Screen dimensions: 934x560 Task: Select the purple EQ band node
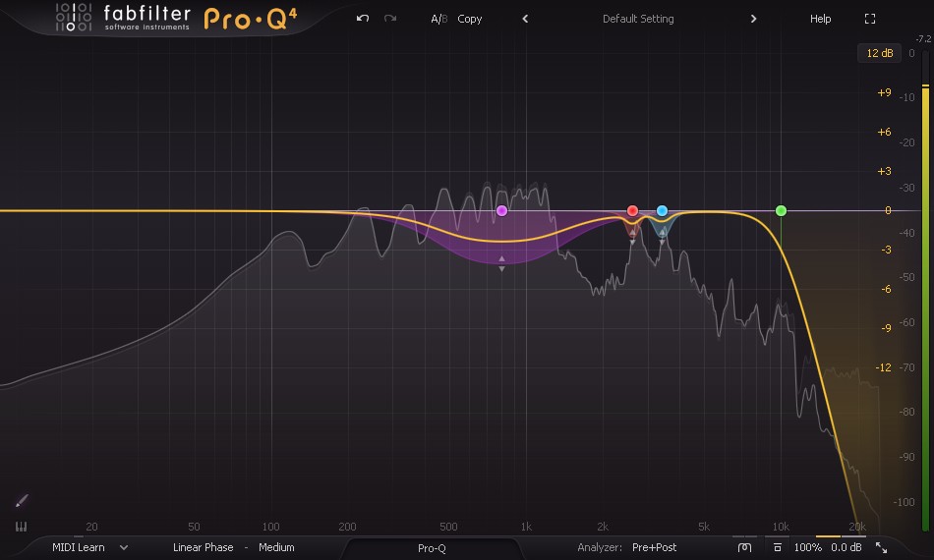(x=501, y=210)
